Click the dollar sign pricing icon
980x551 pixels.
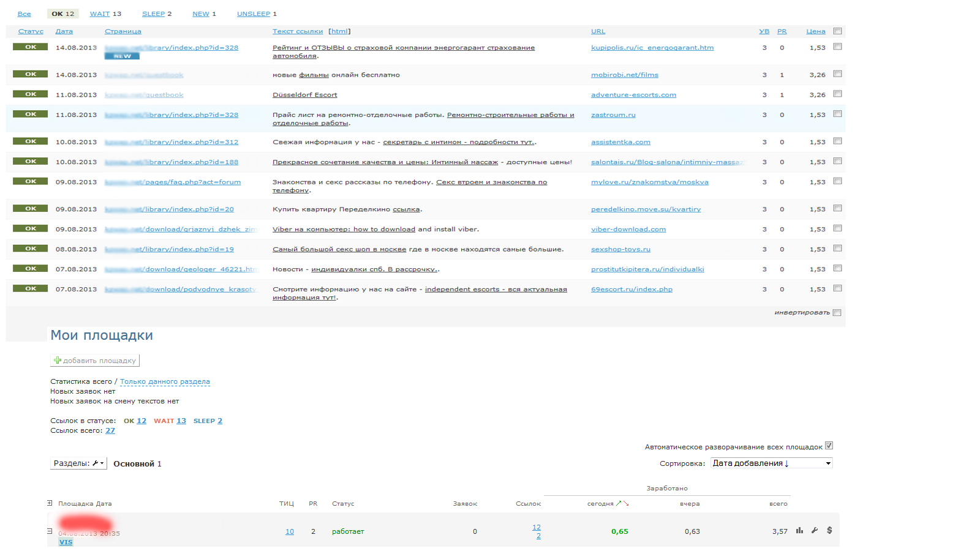(x=829, y=531)
